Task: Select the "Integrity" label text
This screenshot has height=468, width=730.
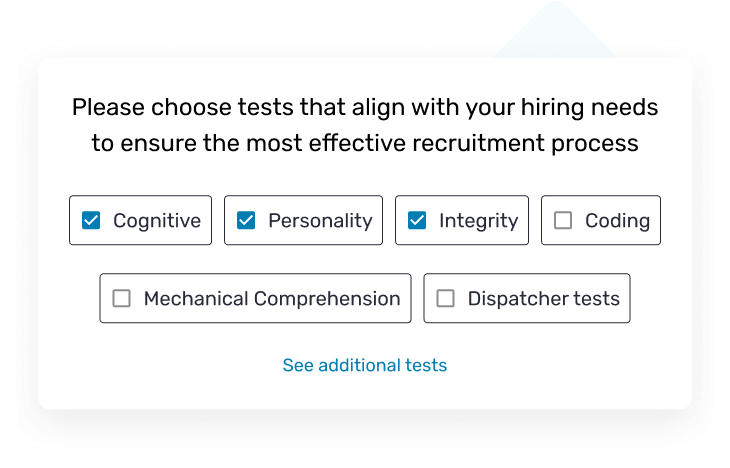Action: [x=478, y=221]
